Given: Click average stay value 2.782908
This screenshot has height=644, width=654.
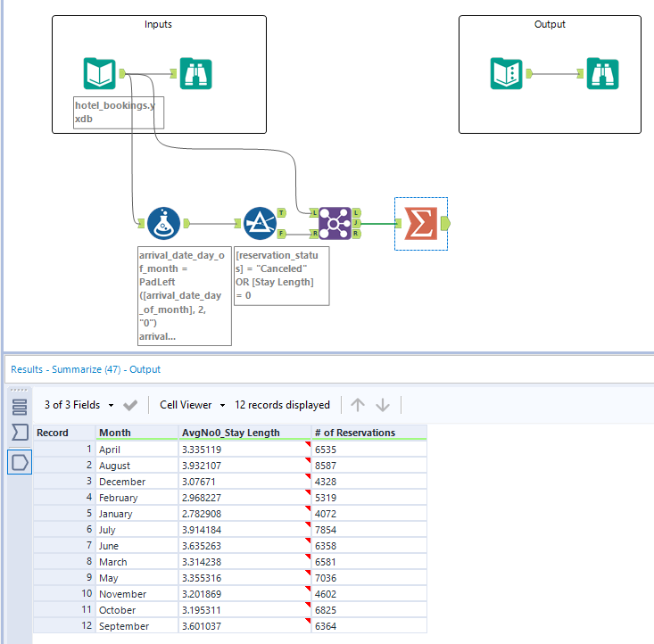Looking at the screenshot, I should tap(244, 514).
